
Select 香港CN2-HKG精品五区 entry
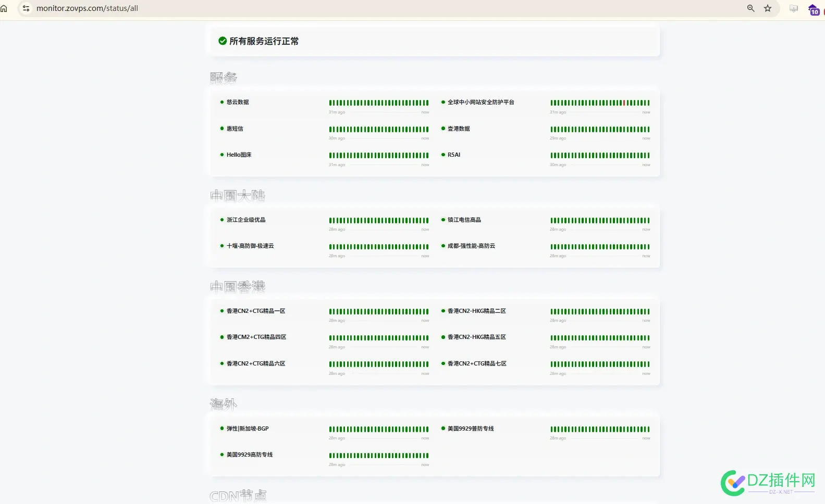coord(477,337)
